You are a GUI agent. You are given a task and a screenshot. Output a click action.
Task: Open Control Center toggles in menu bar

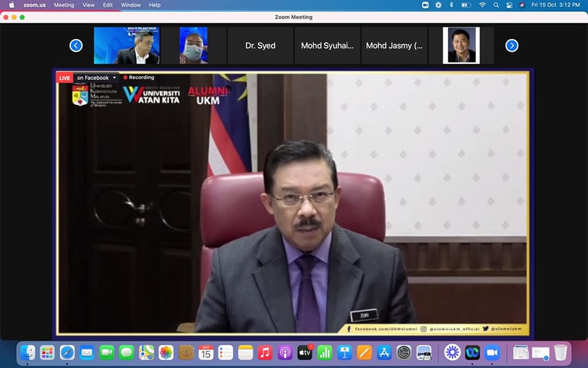509,5
